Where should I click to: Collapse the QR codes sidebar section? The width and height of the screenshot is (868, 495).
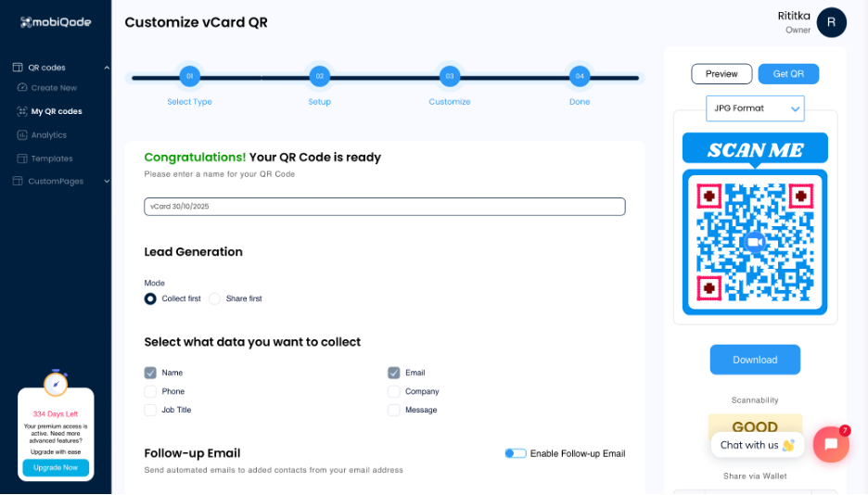click(107, 68)
